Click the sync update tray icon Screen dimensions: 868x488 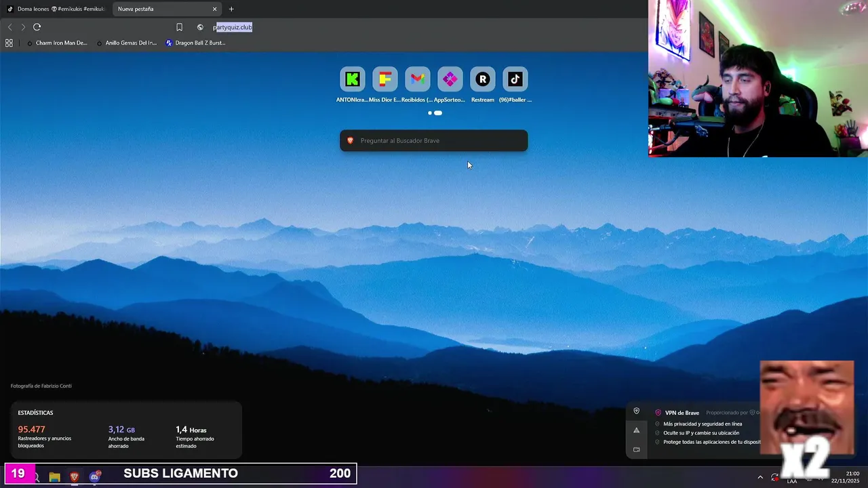(775, 477)
